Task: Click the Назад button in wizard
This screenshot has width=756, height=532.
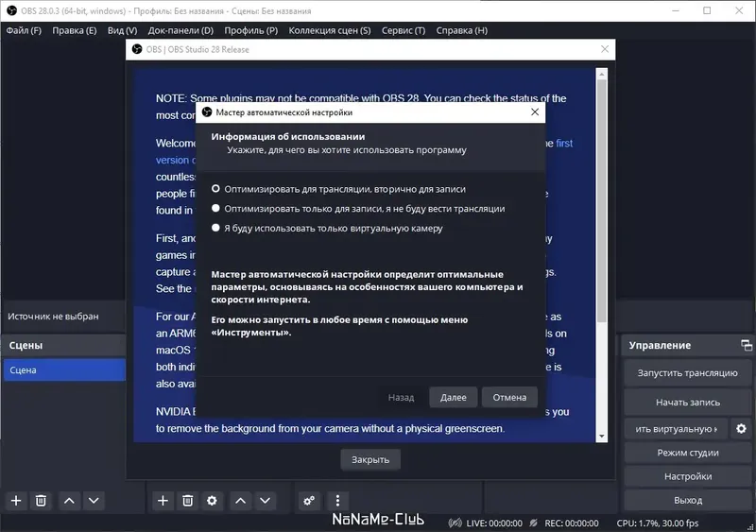Action: tap(401, 398)
